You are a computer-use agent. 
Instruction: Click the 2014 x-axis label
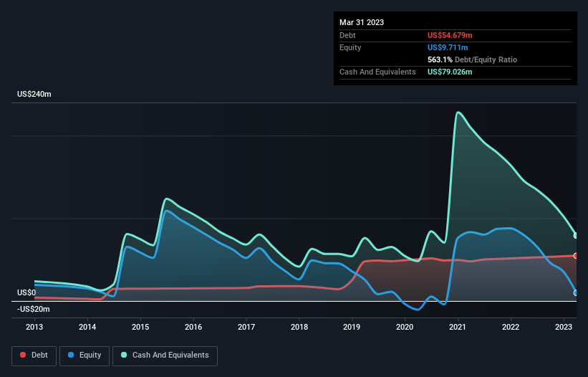click(x=87, y=327)
